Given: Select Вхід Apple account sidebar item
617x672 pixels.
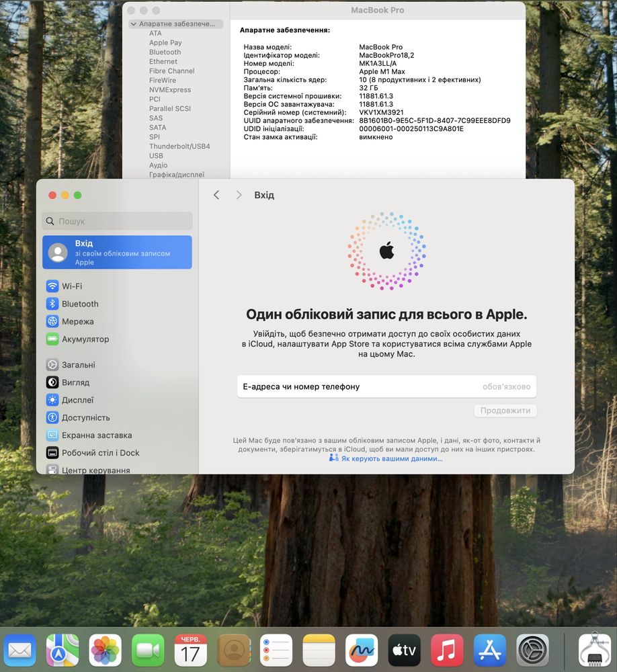Looking at the screenshot, I should [x=117, y=253].
